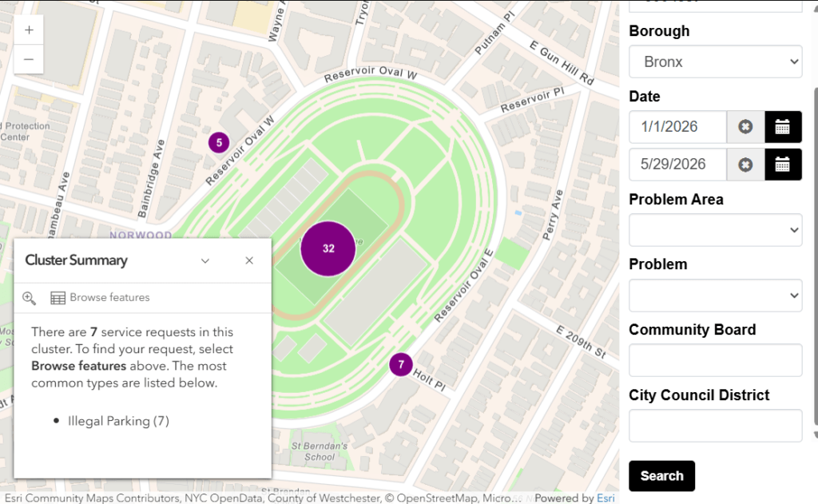
Task: Select the cluster marker showing 32
Action: [x=328, y=249]
